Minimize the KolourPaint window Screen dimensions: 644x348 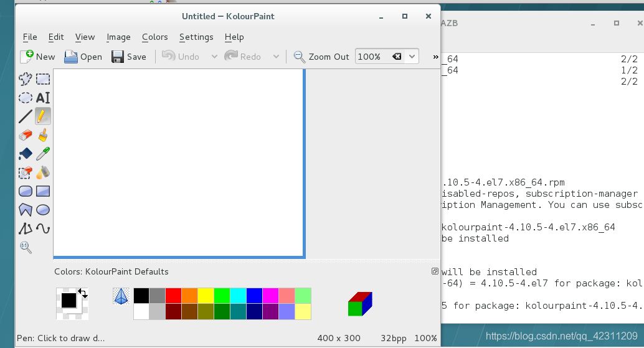[x=381, y=16]
